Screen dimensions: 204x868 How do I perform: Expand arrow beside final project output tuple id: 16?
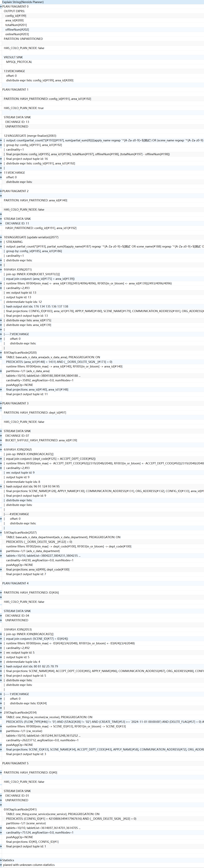coord(1,159)
